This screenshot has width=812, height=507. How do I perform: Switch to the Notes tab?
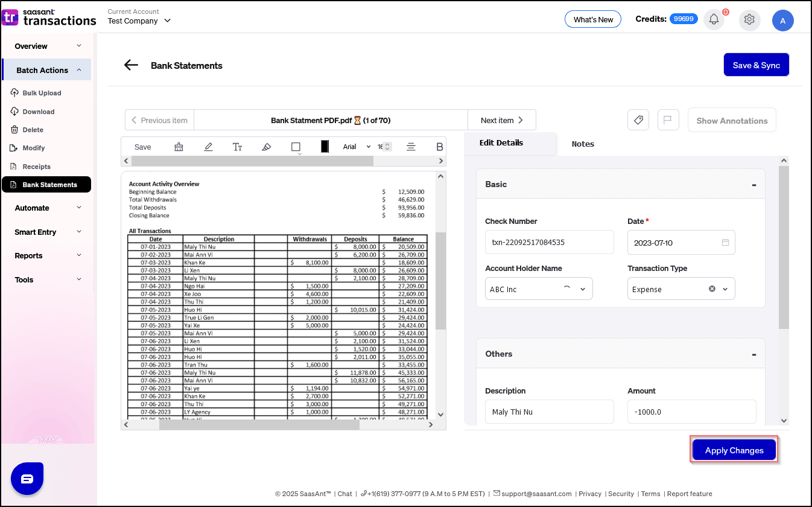click(x=583, y=144)
